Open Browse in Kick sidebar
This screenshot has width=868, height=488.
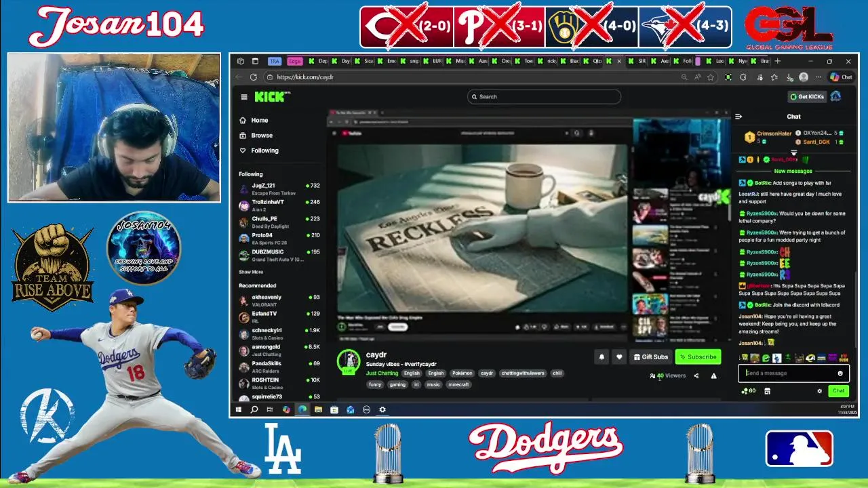(256, 135)
